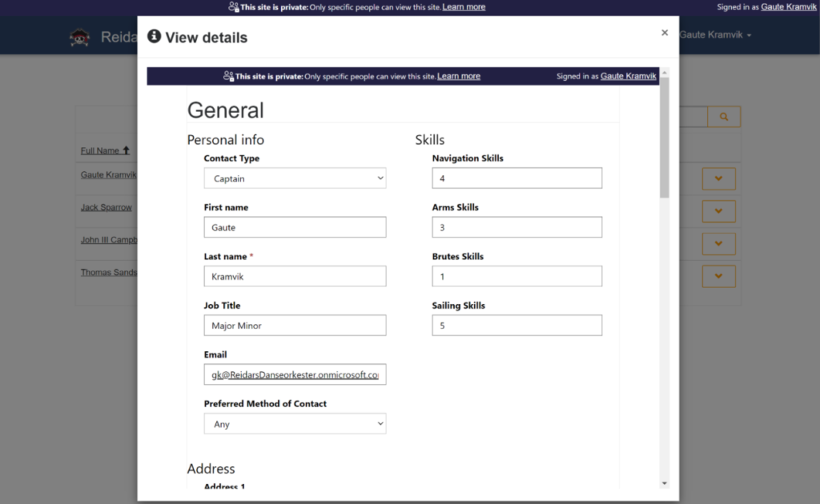
Task: Click the Job Title field
Action: click(x=295, y=326)
